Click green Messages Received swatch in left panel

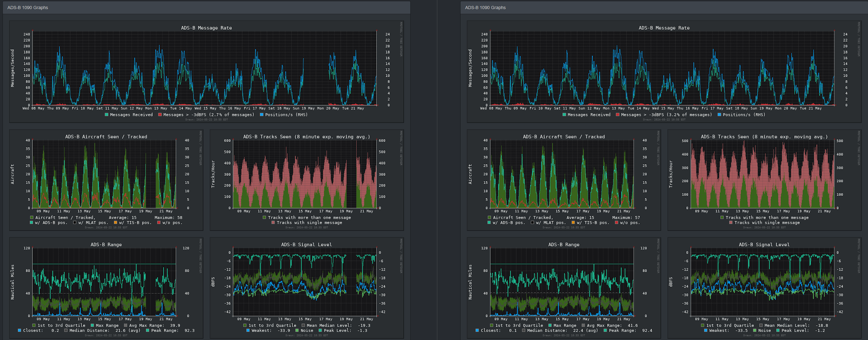point(106,114)
